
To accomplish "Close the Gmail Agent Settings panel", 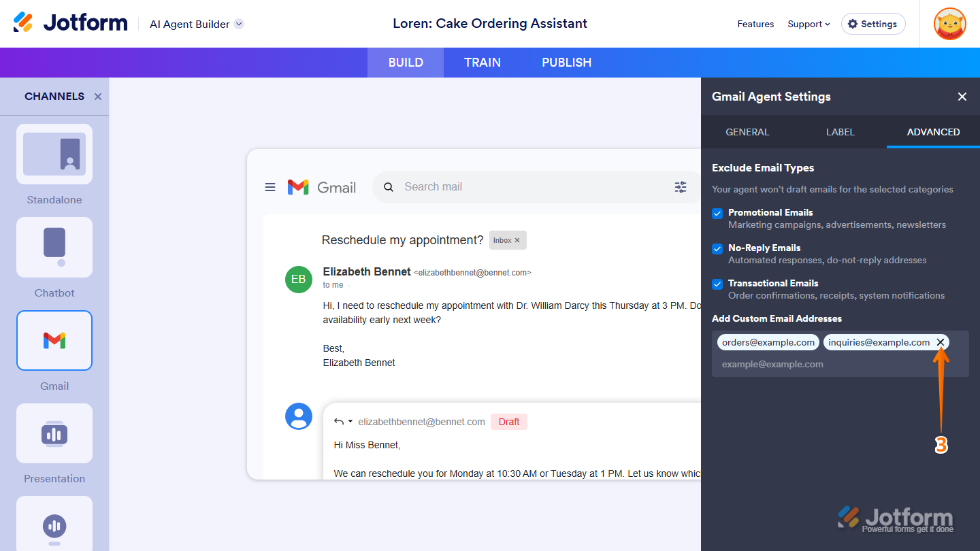I will [962, 97].
